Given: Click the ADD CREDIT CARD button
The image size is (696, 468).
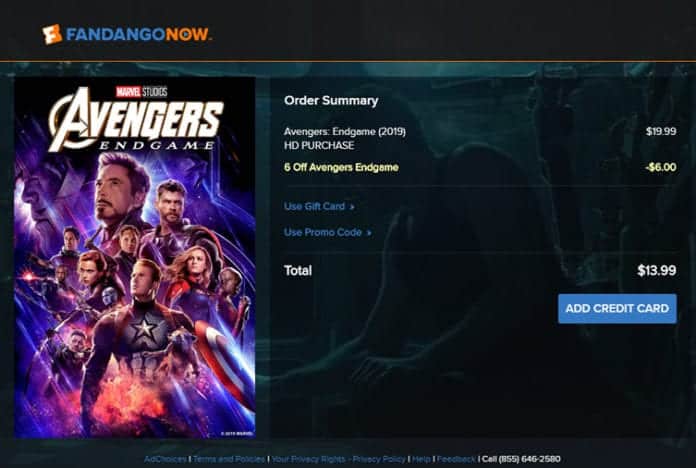Looking at the screenshot, I should click(x=617, y=309).
